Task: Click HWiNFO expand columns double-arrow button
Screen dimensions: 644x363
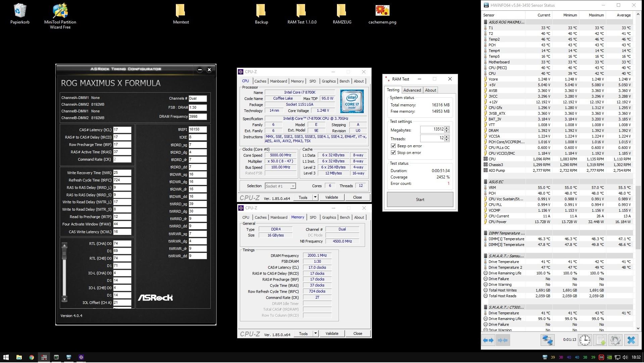Action: coord(488,340)
